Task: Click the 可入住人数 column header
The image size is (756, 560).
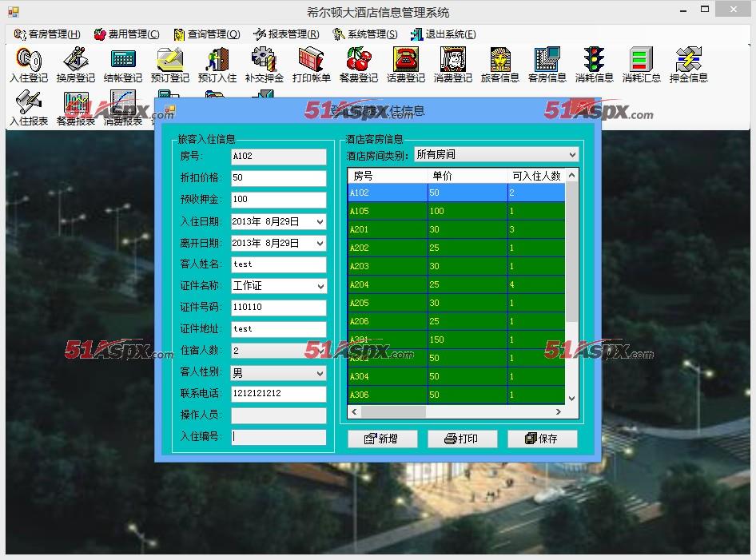Action: [536, 176]
